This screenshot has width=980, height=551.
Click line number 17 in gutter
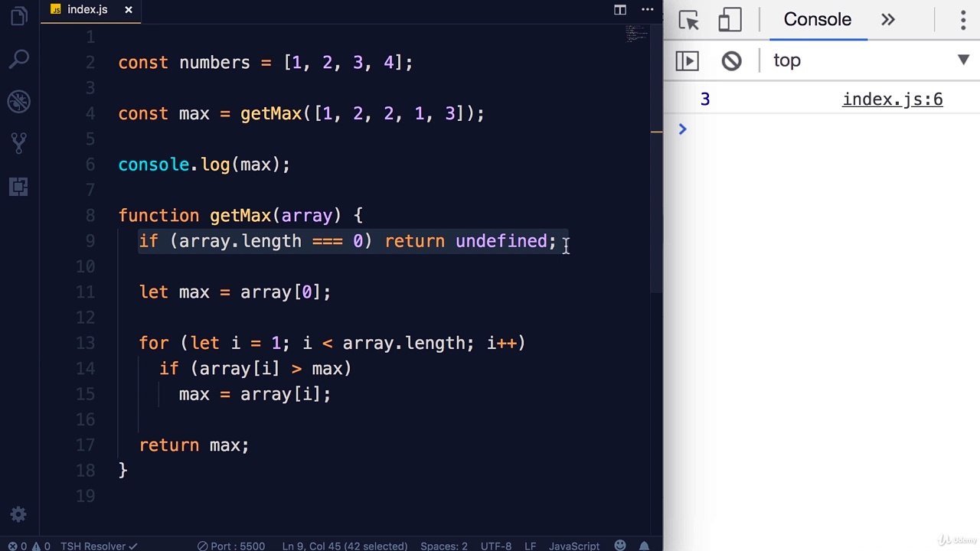86,445
